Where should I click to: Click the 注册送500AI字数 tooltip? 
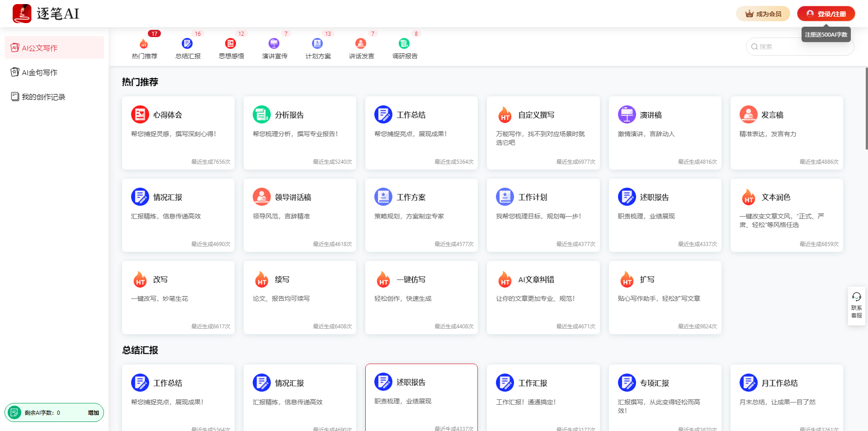click(x=826, y=34)
